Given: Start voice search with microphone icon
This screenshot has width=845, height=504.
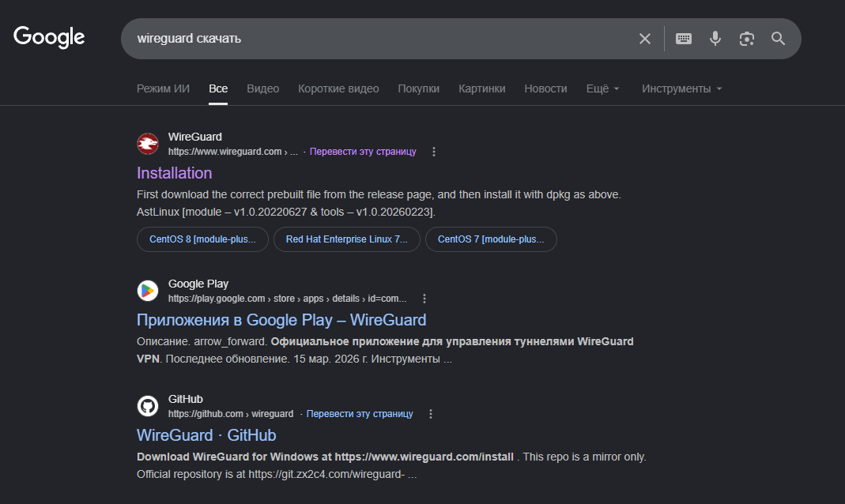Looking at the screenshot, I should [715, 39].
